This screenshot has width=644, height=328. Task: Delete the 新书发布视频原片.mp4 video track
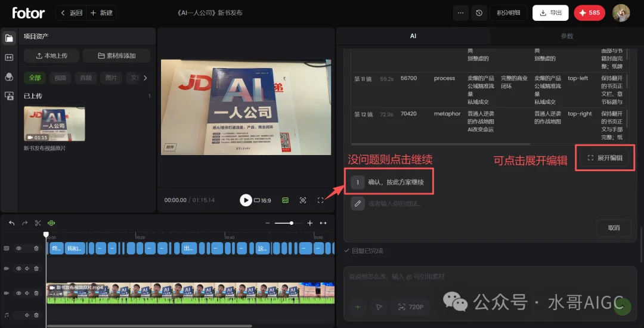click(x=36, y=293)
